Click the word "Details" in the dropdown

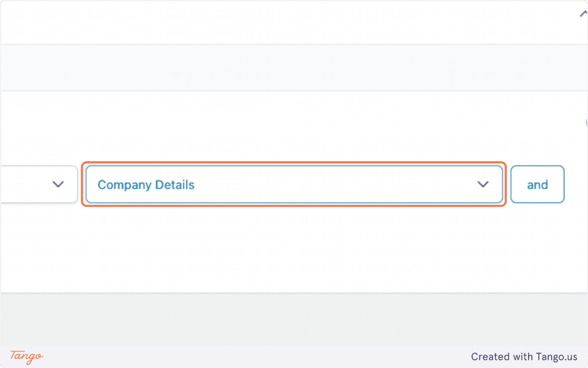[175, 185]
